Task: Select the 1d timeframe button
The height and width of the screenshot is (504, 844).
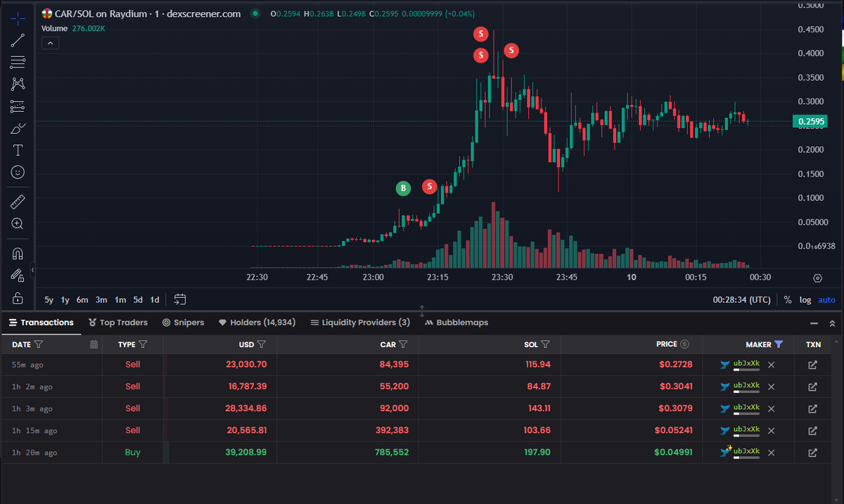Action: pos(154,299)
